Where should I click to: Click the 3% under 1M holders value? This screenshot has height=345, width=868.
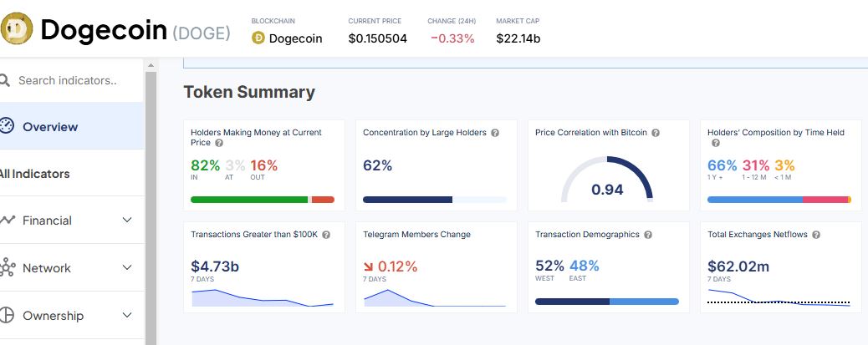pyautogui.click(x=784, y=165)
